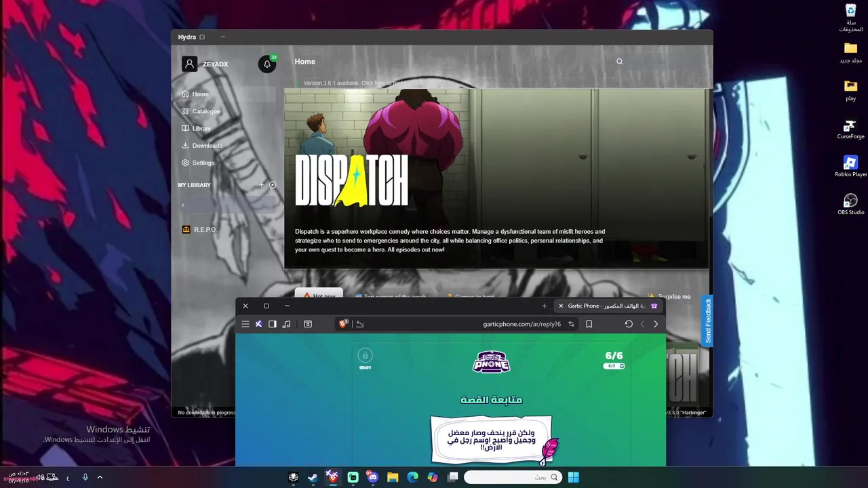The height and width of the screenshot is (488, 868).
Task: Open Catalogue in the Hydra sidebar
Action: (x=201, y=111)
